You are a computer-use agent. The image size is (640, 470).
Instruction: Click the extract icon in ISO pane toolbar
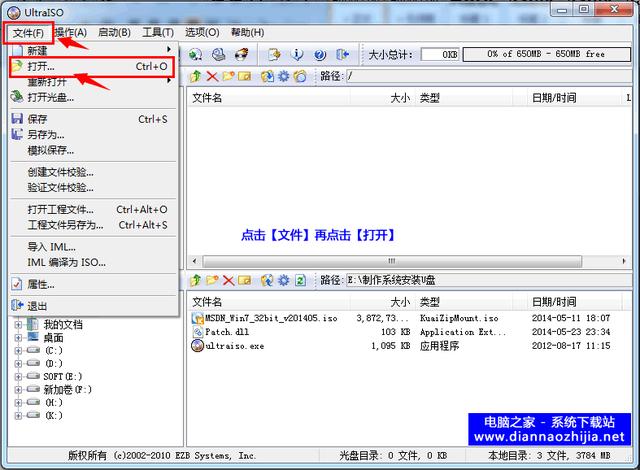tap(267, 76)
